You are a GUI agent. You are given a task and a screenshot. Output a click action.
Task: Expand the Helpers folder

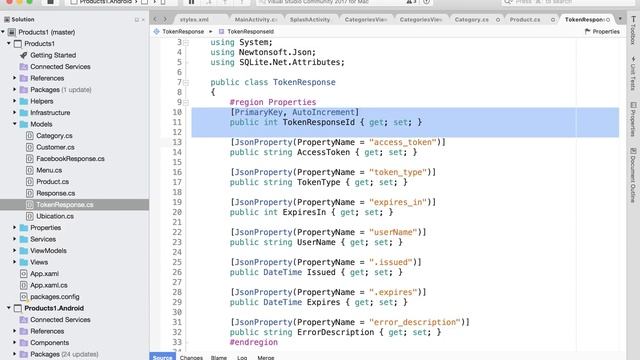[x=15, y=101]
